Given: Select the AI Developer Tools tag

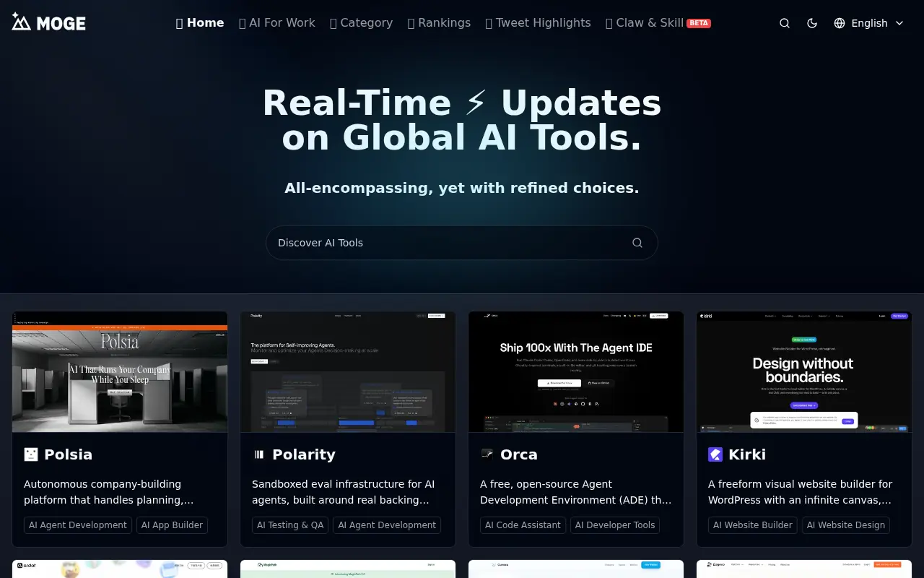Looking at the screenshot, I should (615, 525).
